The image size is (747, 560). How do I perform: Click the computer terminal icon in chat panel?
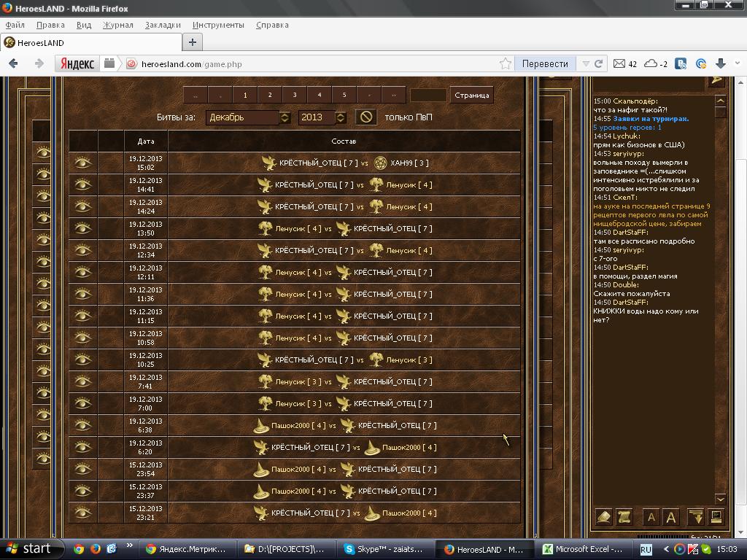[716, 517]
